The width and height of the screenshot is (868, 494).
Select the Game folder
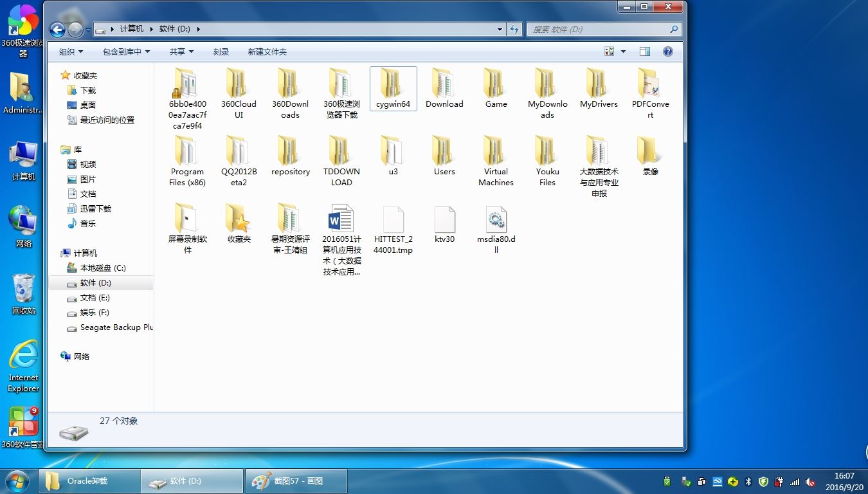pos(496,89)
